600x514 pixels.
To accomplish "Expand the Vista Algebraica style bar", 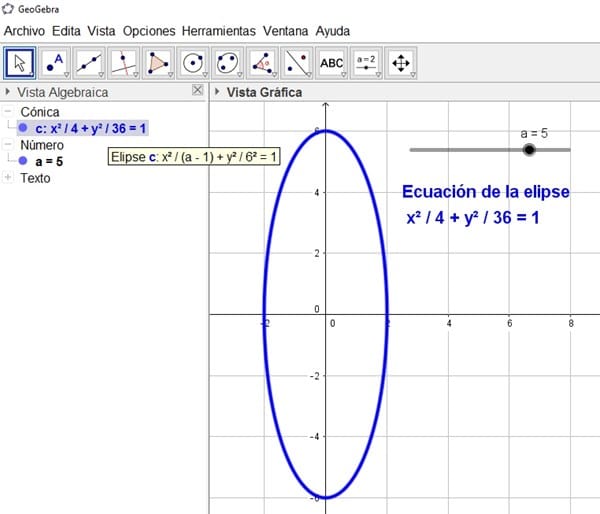I will pos(7,92).
